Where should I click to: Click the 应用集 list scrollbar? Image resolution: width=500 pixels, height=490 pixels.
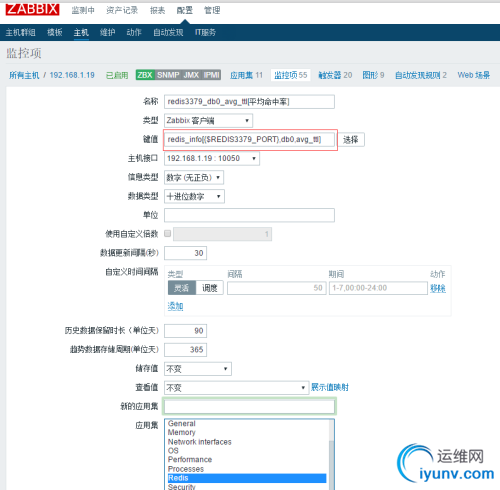pos(331,455)
